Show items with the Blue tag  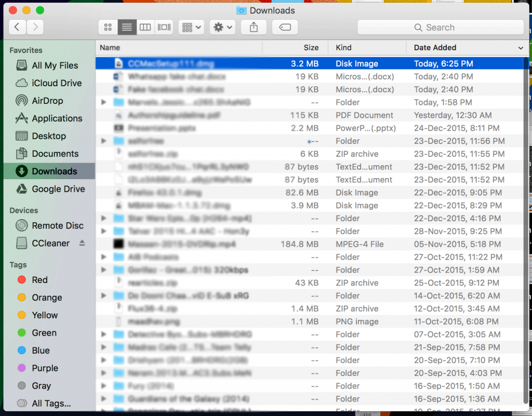[x=34, y=350]
